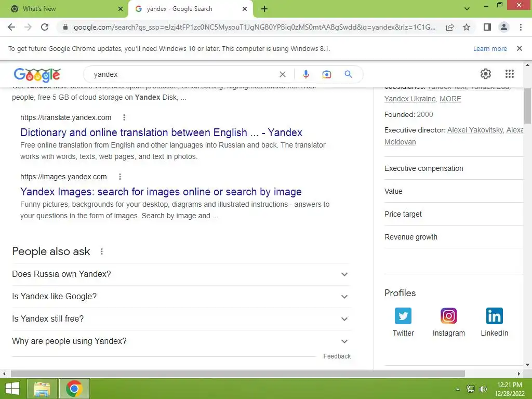Screen dimensions: 532x399
Task: Switch to What's New tab
Action: coord(64,9)
